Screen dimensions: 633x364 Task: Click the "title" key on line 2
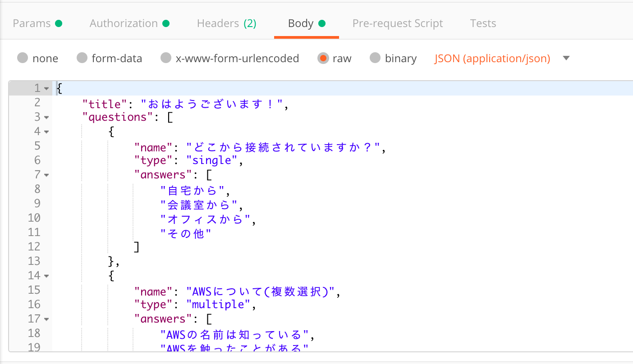click(x=105, y=104)
